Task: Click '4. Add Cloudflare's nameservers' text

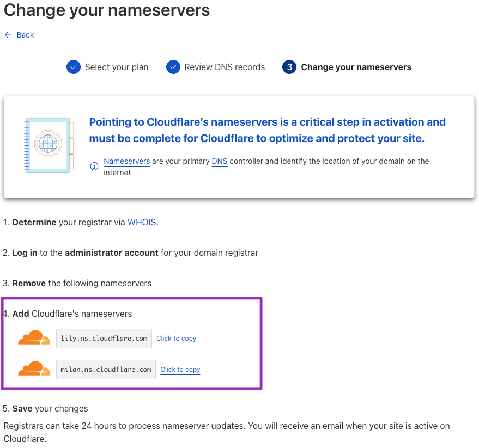Action: [68, 314]
